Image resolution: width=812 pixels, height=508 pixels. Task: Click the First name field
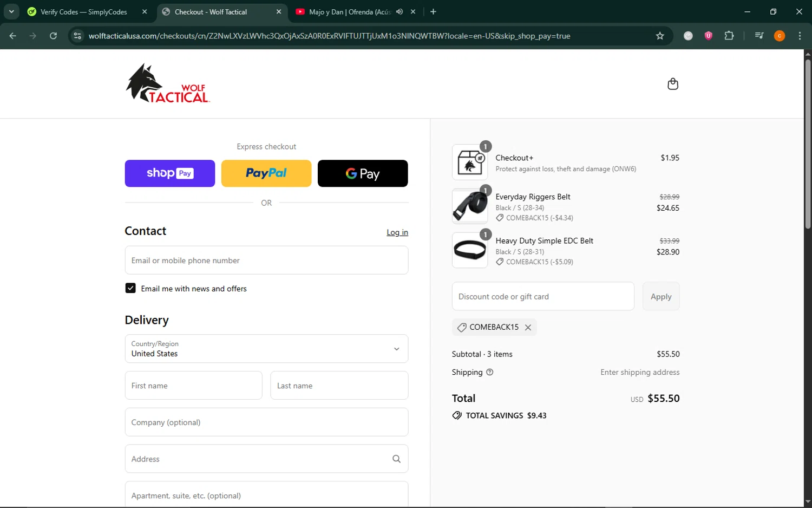[x=193, y=386]
